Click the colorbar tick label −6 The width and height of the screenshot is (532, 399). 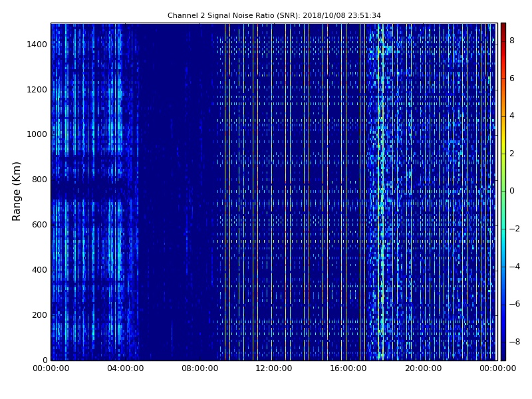point(514,304)
